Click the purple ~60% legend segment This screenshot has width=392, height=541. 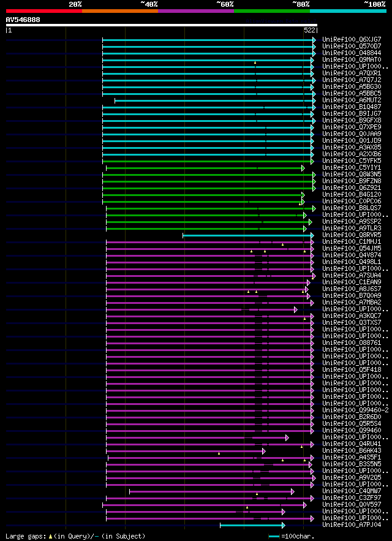[196, 10]
